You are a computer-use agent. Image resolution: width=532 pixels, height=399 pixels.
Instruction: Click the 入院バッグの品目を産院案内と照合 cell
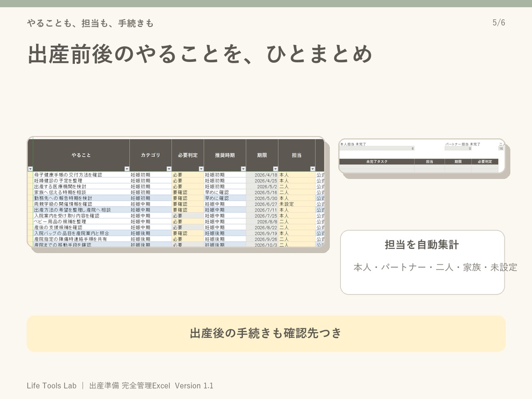[81, 233]
